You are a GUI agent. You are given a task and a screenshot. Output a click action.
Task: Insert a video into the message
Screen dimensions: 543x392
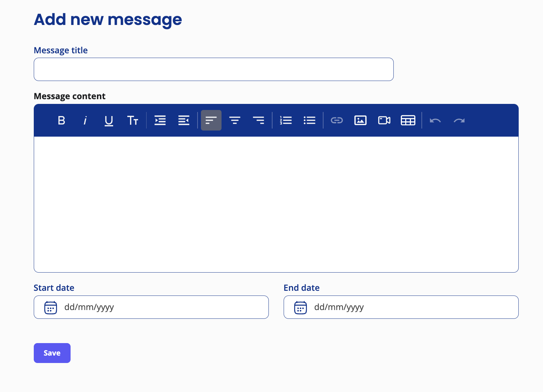pyautogui.click(x=384, y=120)
